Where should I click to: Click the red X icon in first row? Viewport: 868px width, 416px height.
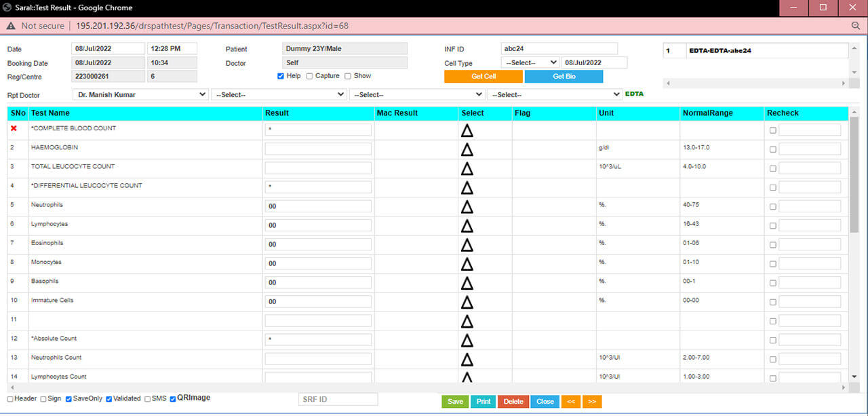(x=14, y=129)
